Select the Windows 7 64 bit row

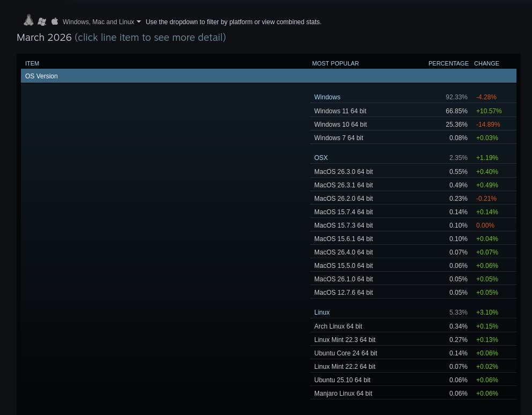(x=413, y=138)
